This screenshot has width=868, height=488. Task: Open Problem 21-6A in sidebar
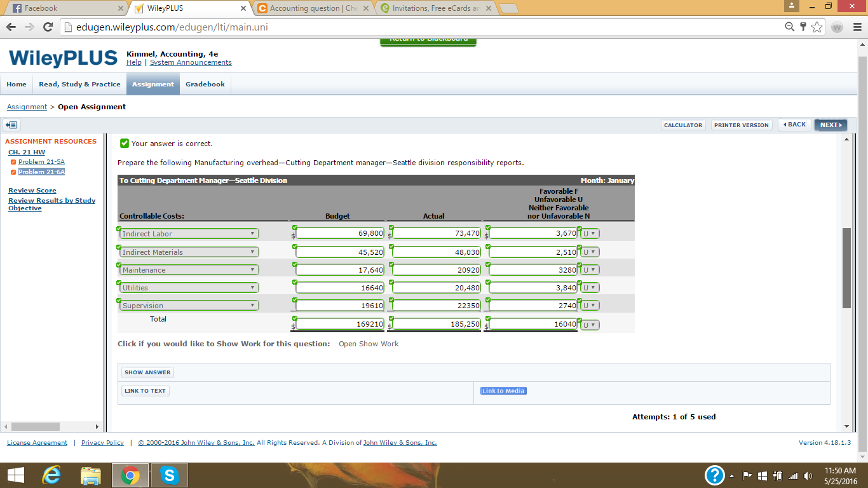coord(41,172)
